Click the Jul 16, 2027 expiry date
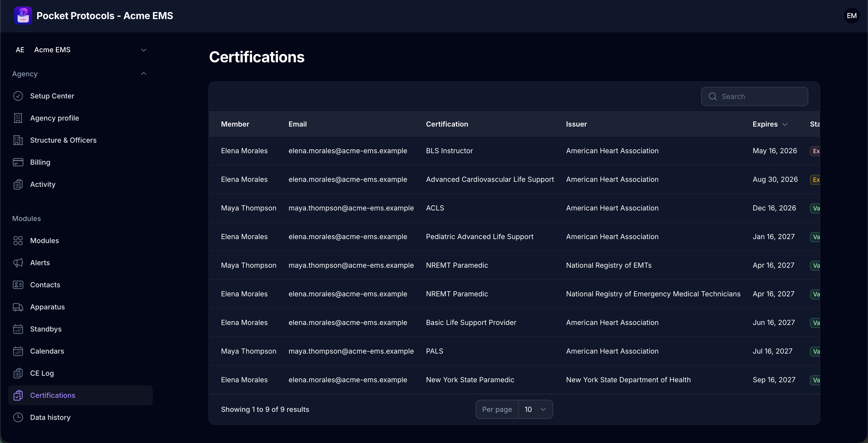Screen dimensions: 868x443 772,351
